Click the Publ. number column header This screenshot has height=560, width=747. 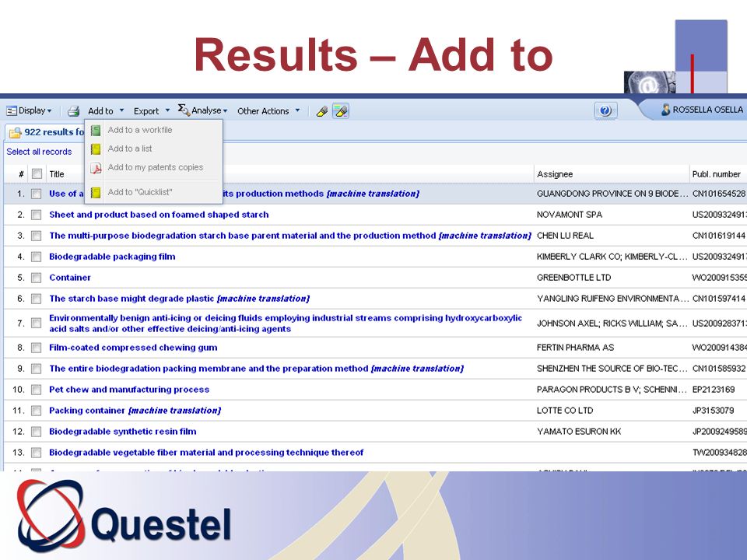[716, 174]
